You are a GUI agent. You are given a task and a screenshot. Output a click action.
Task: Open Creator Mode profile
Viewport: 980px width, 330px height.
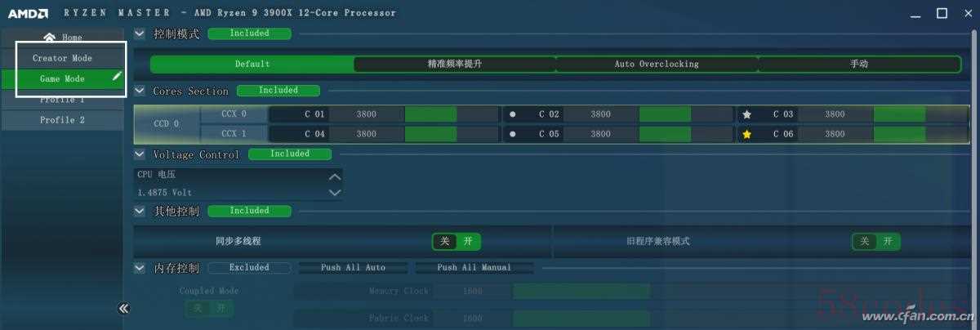[x=63, y=58]
